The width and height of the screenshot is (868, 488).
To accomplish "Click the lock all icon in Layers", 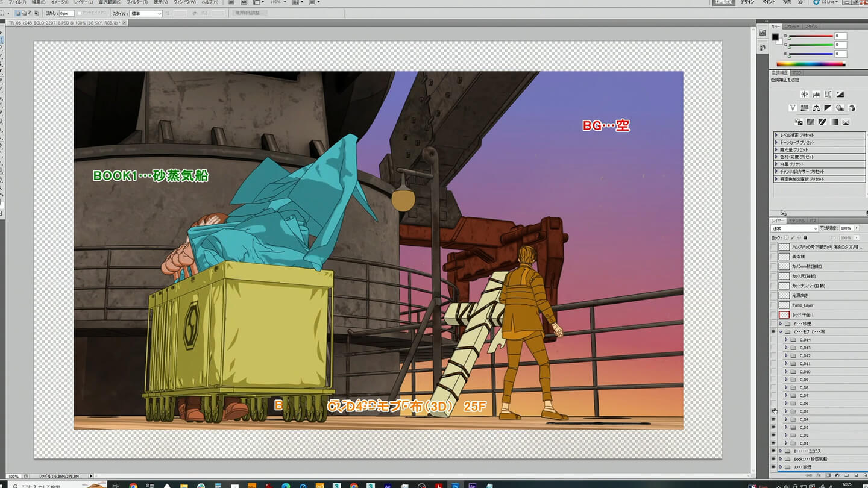I will tap(805, 237).
